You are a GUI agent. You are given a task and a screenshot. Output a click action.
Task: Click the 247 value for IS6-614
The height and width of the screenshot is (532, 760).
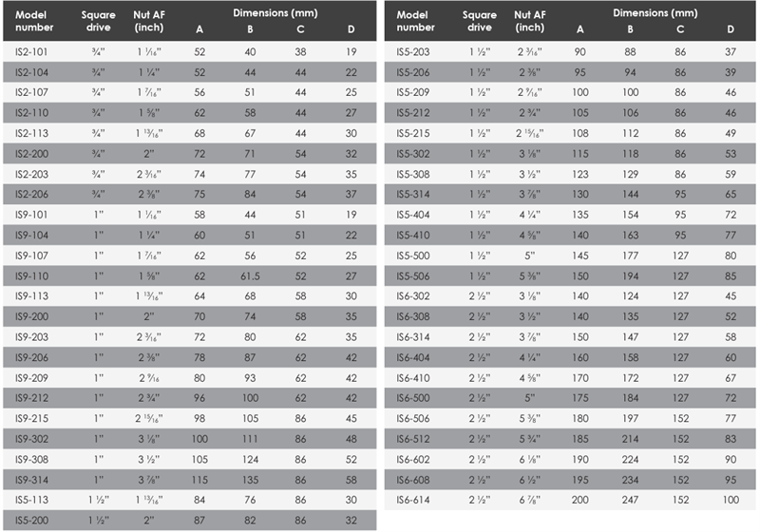[x=630, y=500]
